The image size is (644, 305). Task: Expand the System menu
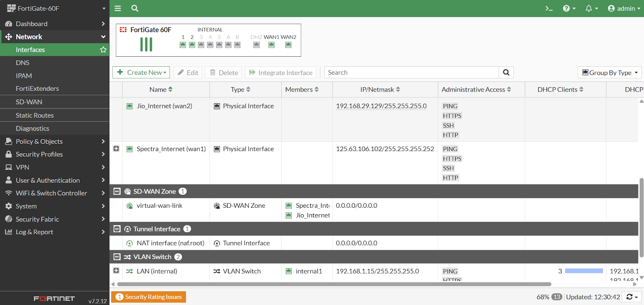[x=55, y=206]
